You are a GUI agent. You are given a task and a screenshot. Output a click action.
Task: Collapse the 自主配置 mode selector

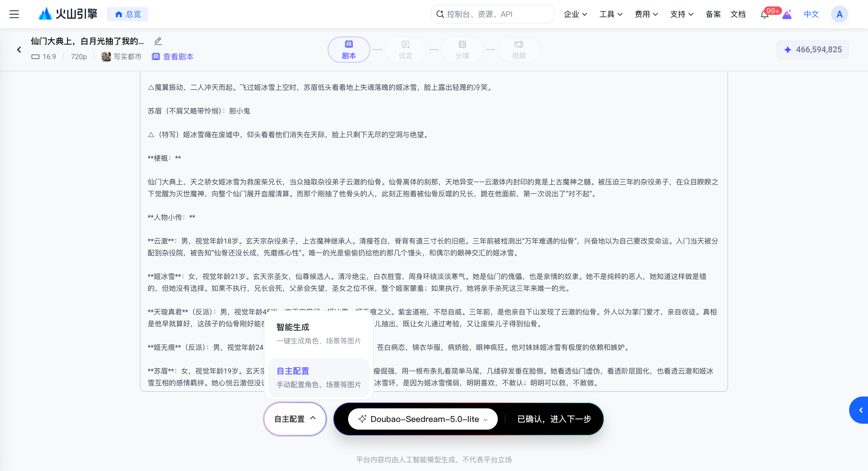(x=295, y=419)
